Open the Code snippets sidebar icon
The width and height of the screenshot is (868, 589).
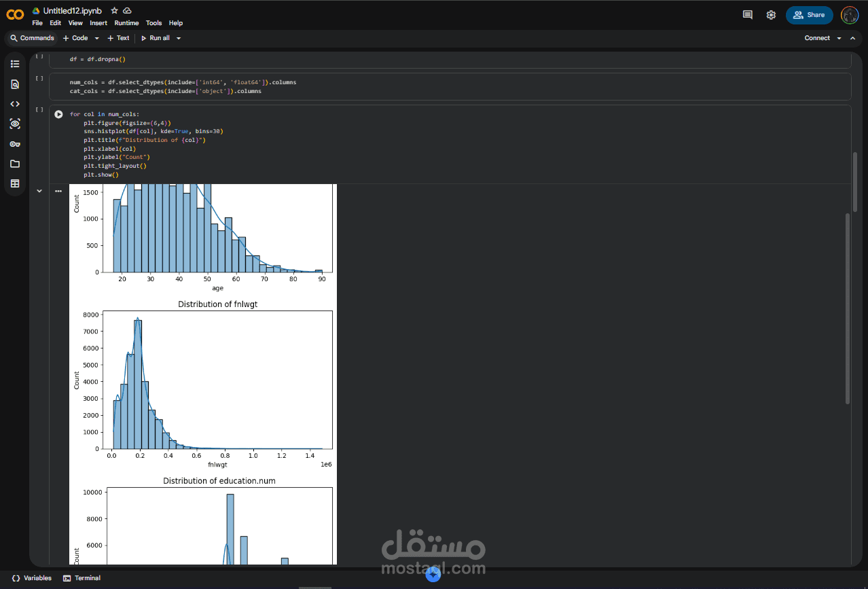click(15, 104)
